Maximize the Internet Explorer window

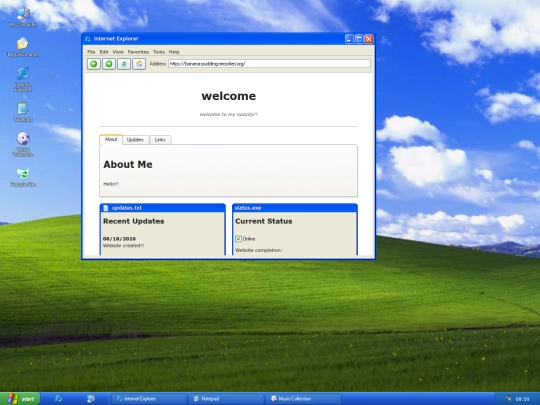(359, 39)
